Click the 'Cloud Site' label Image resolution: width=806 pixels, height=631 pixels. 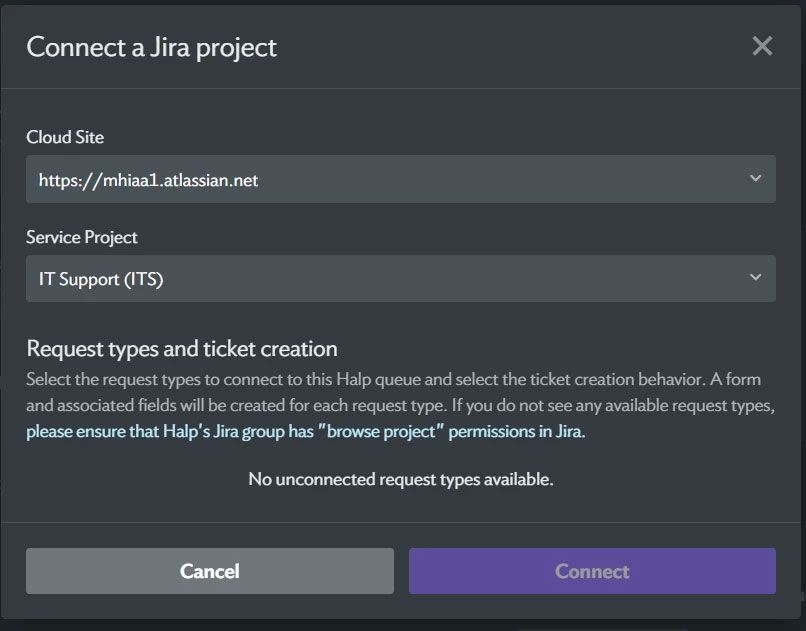pos(65,137)
